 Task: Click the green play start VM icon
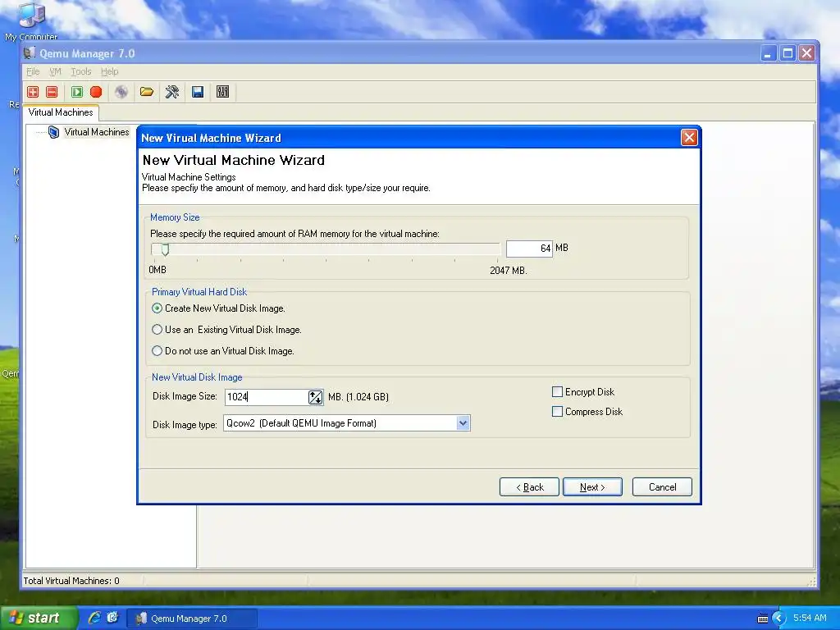77,92
